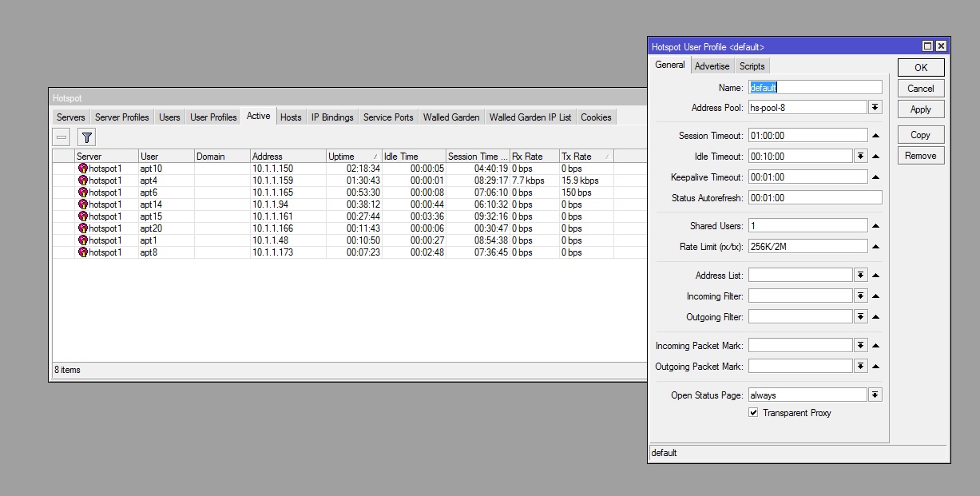
Task: Click the user icon beside apt14
Action: [x=81, y=204]
